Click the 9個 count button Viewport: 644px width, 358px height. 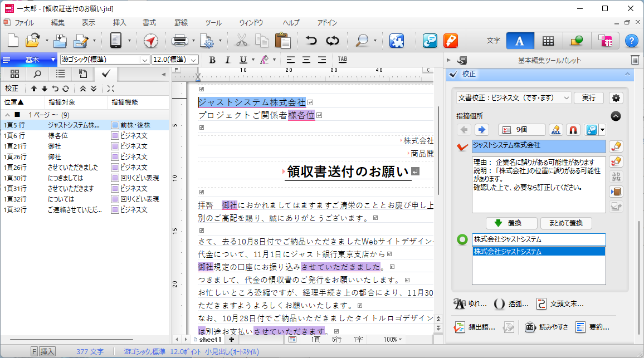(x=521, y=130)
